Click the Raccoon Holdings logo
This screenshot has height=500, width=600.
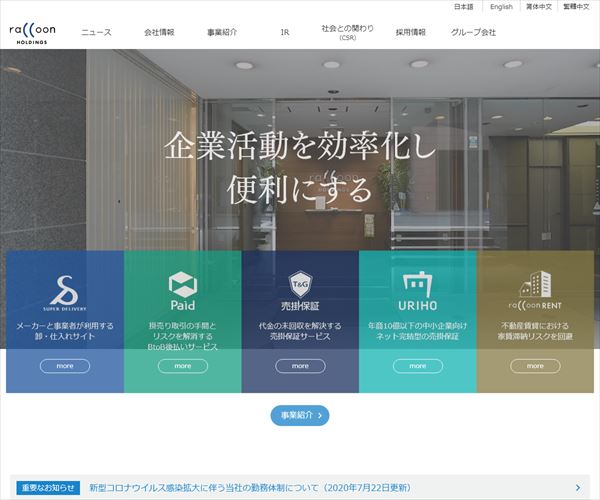[33, 33]
